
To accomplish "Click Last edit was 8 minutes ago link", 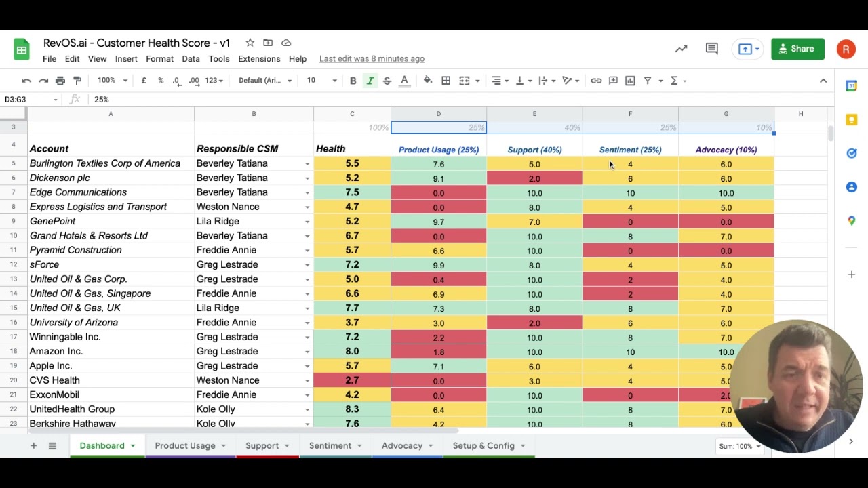I will click(372, 59).
